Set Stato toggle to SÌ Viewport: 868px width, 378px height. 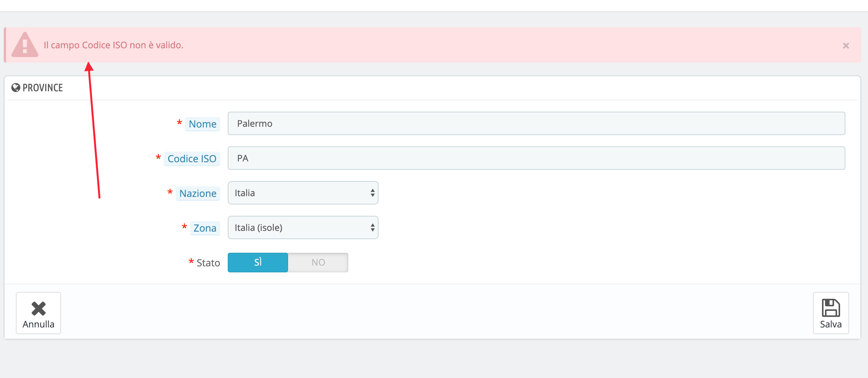click(258, 262)
